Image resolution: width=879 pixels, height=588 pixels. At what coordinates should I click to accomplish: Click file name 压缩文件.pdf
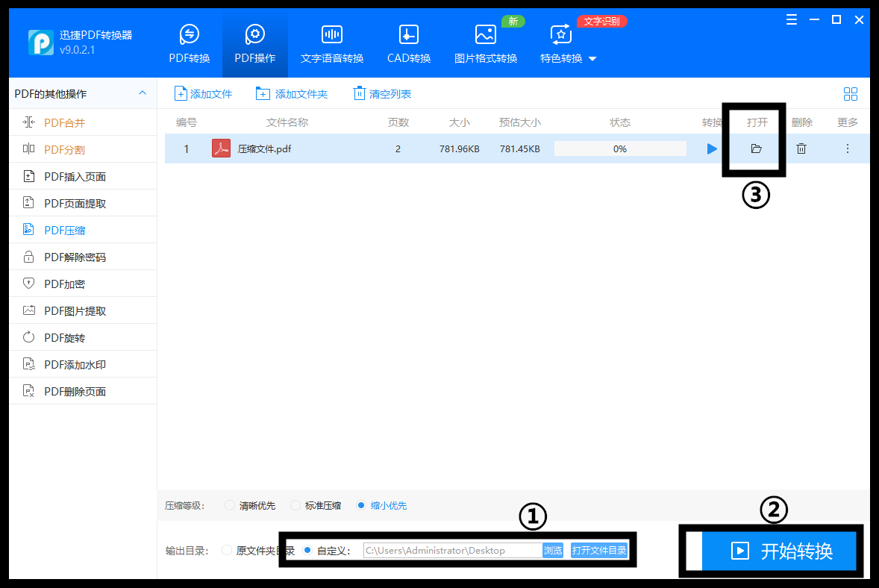point(265,149)
